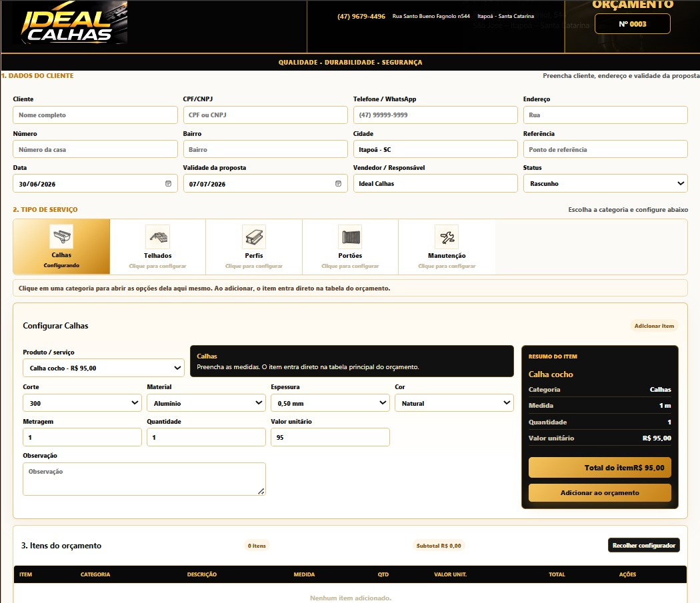Expand the Status Rascunho dropdown
Viewport: 700px width, 603px height.
point(605,183)
